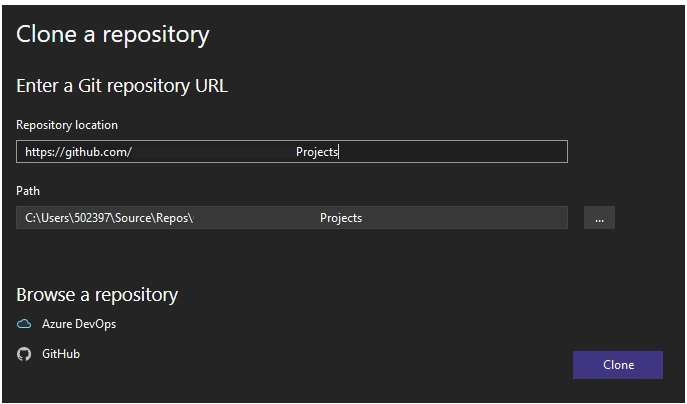Click the GitHub octocat icon

coord(24,354)
